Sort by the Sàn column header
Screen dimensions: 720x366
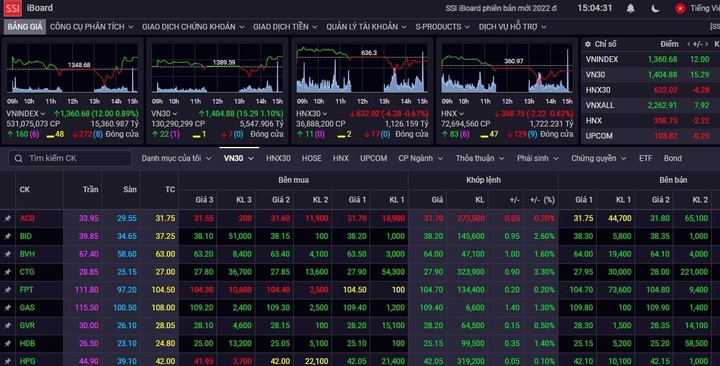130,189
